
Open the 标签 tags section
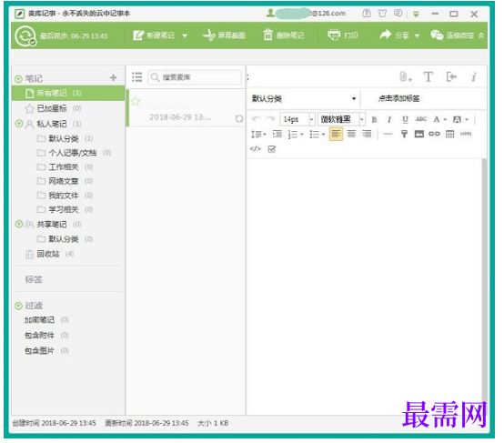[34, 279]
